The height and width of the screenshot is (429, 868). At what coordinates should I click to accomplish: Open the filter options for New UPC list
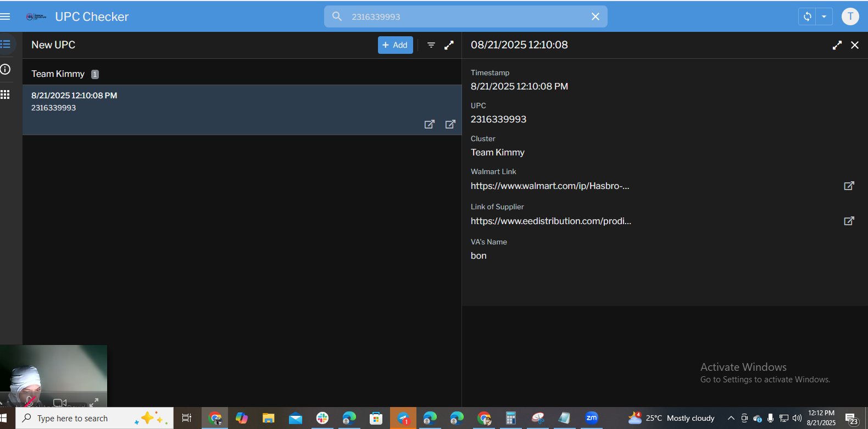point(431,45)
